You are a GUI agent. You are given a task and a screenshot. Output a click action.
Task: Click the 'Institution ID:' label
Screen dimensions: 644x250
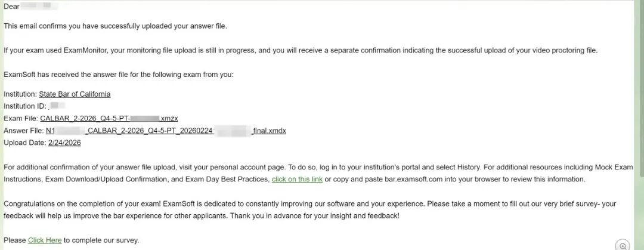point(24,106)
